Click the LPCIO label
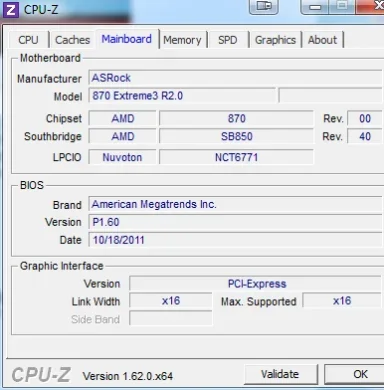Image resolution: width=384 pixels, height=390 pixels. tap(67, 157)
